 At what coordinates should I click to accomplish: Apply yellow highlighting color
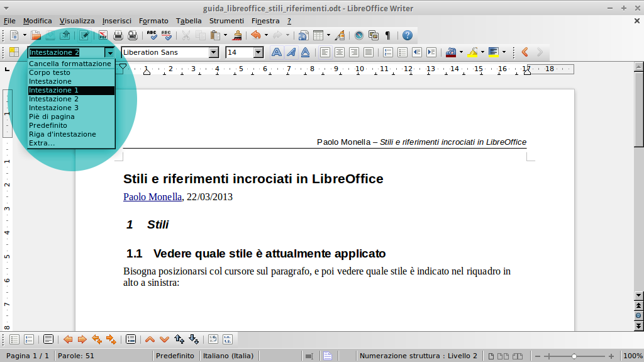pyautogui.click(x=472, y=52)
